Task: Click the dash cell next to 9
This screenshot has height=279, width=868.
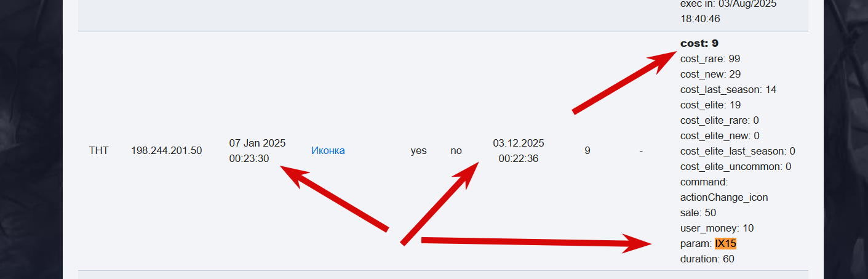Action: [x=641, y=151]
